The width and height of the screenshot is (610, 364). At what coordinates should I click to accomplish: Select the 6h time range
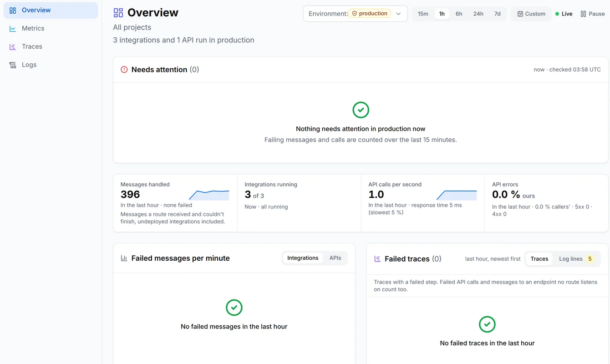pyautogui.click(x=459, y=14)
